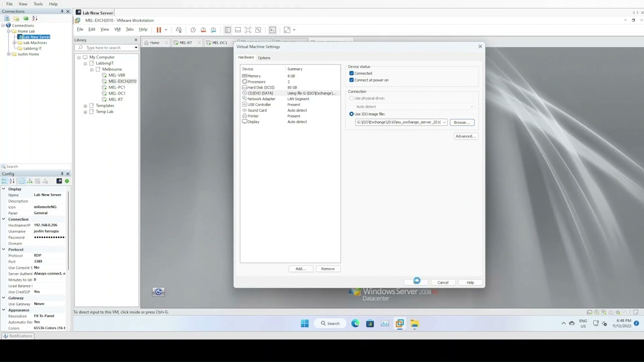Viewport: 644px width, 362px height.
Task: Select Use ISO image file radio button
Action: click(351, 114)
